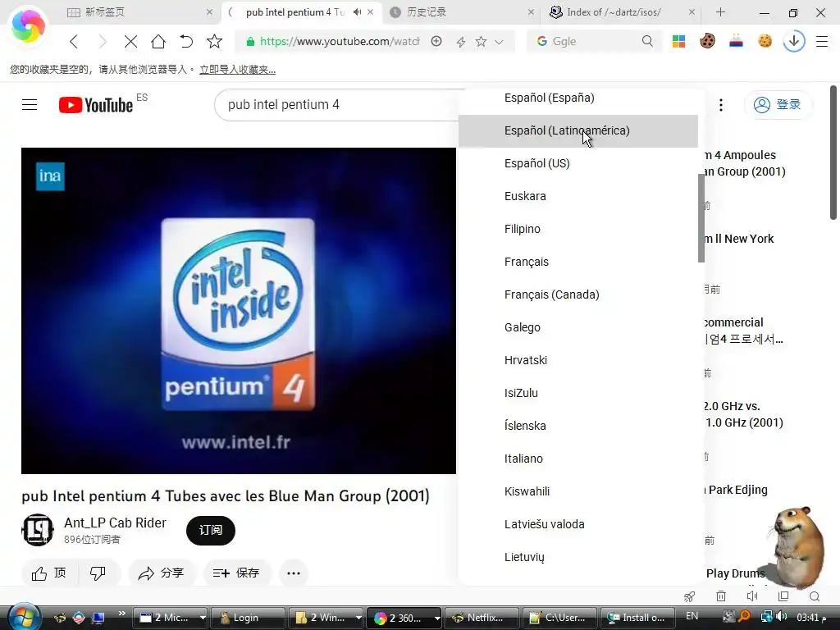
Task: Click the Google search box
Action: tap(595, 41)
